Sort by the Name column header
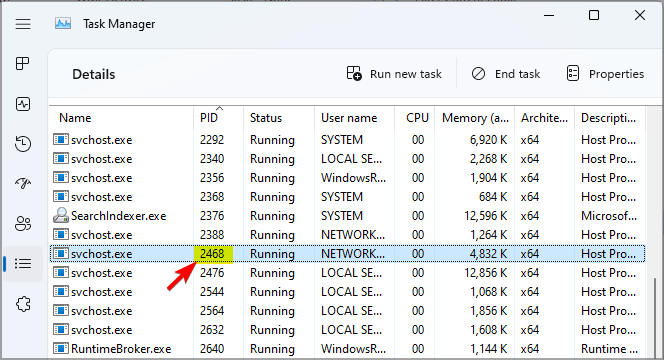The image size is (664, 360). click(x=122, y=118)
